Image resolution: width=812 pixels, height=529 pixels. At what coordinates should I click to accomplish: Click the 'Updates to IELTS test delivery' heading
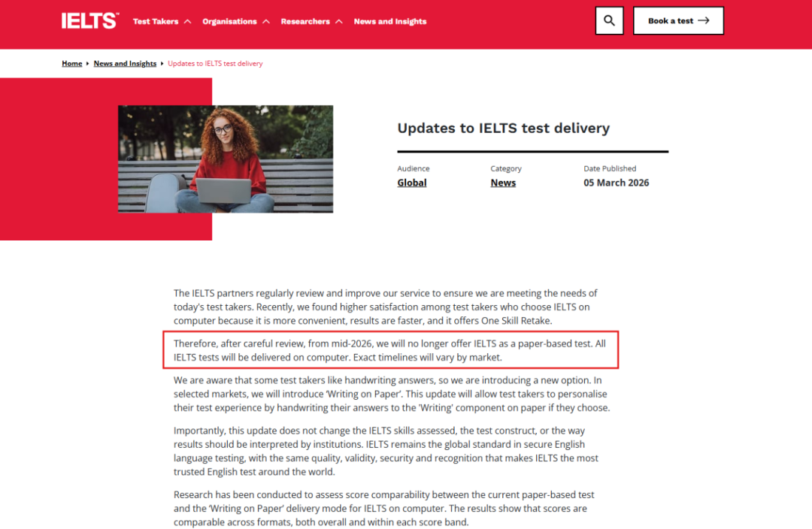click(x=503, y=128)
